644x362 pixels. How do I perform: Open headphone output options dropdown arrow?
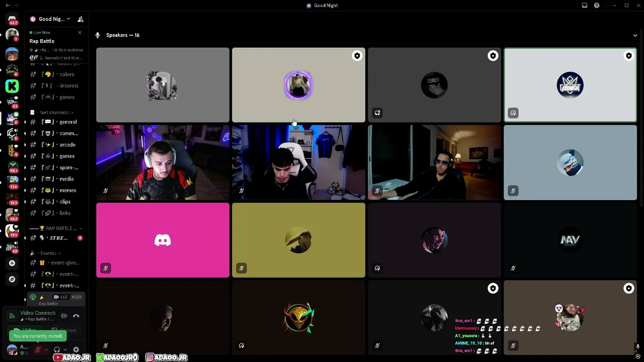(x=65, y=349)
